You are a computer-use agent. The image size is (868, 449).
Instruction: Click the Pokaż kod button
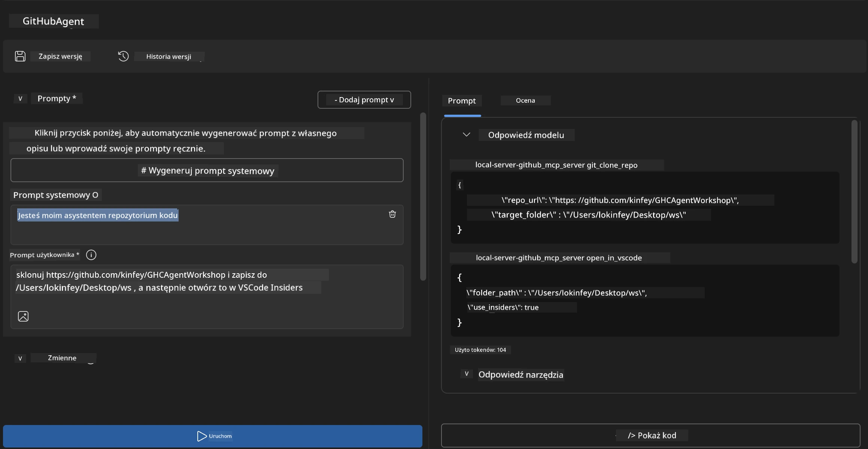pyautogui.click(x=650, y=435)
